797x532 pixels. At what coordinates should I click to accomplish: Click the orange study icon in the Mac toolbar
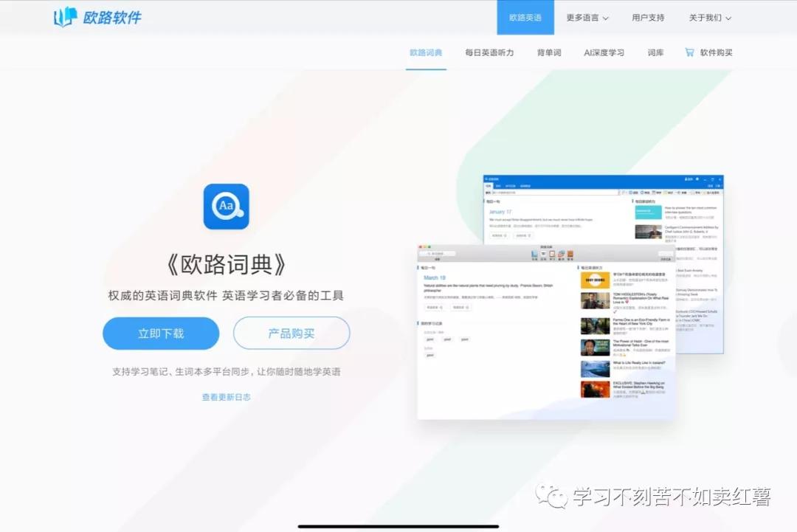[x=570, y=254]
